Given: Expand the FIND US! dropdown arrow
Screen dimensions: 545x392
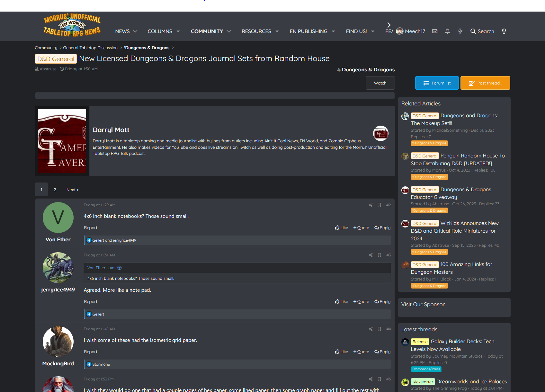Looking at the screenshot, I should (373, 31).
